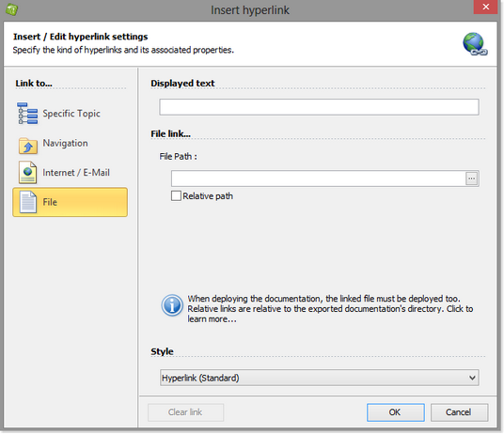Enable the Relative path checkbox

coord(176,195)
